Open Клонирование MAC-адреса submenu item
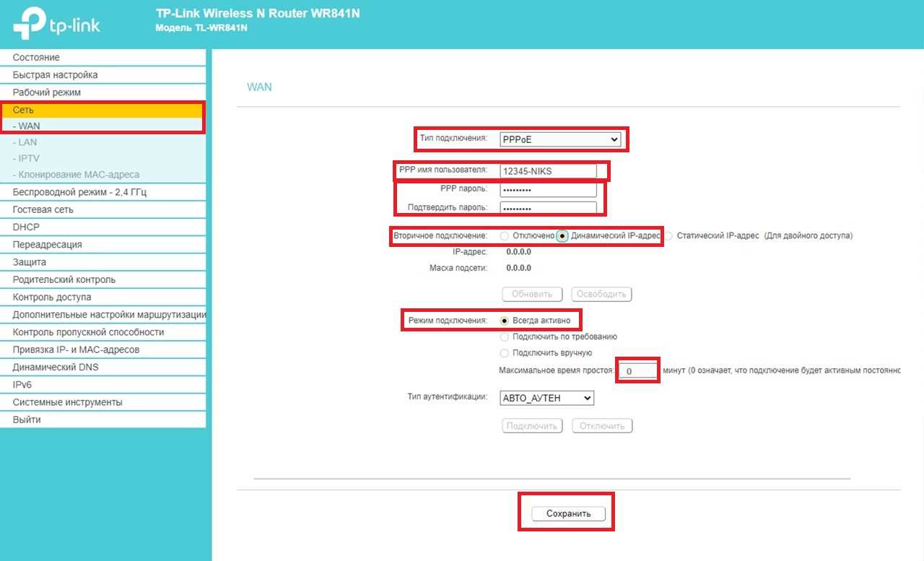This screenshot has width=924, height=561. click(x=103, y=174)
